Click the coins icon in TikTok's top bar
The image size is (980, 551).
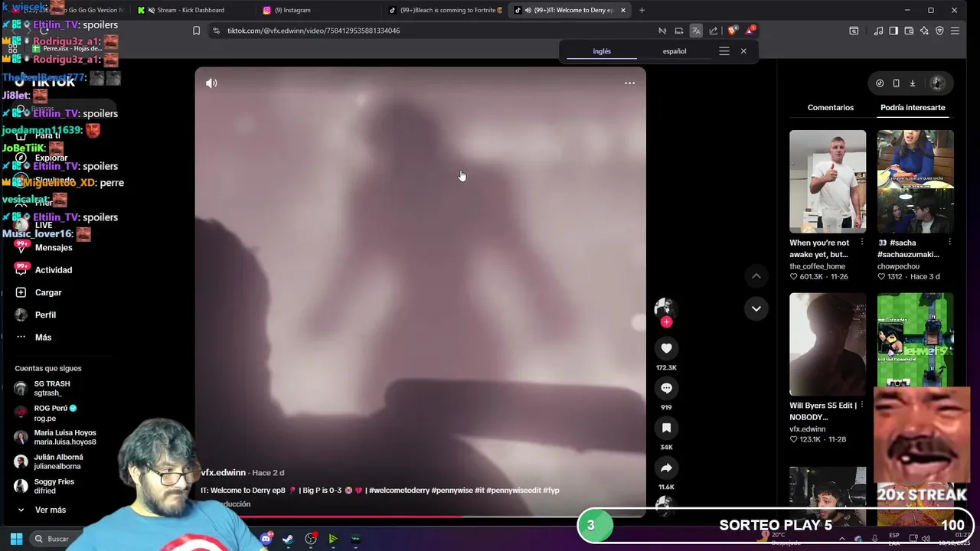pos(880,83)
